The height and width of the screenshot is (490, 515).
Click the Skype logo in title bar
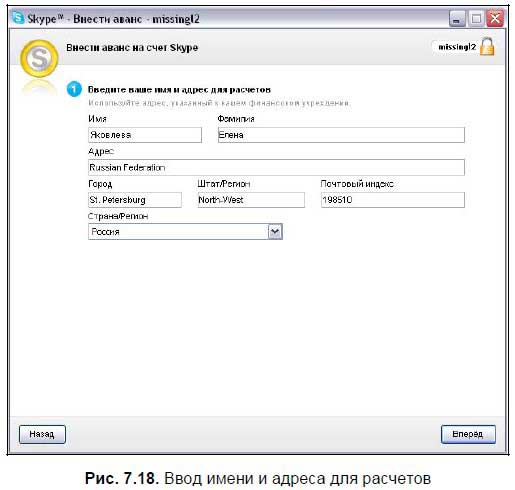(x=18, y=18)
